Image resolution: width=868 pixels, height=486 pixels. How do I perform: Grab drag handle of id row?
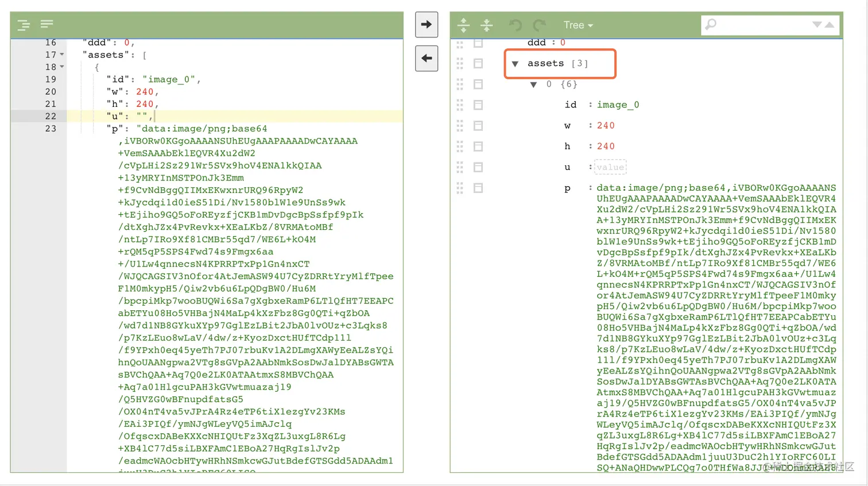click(460, 105)
